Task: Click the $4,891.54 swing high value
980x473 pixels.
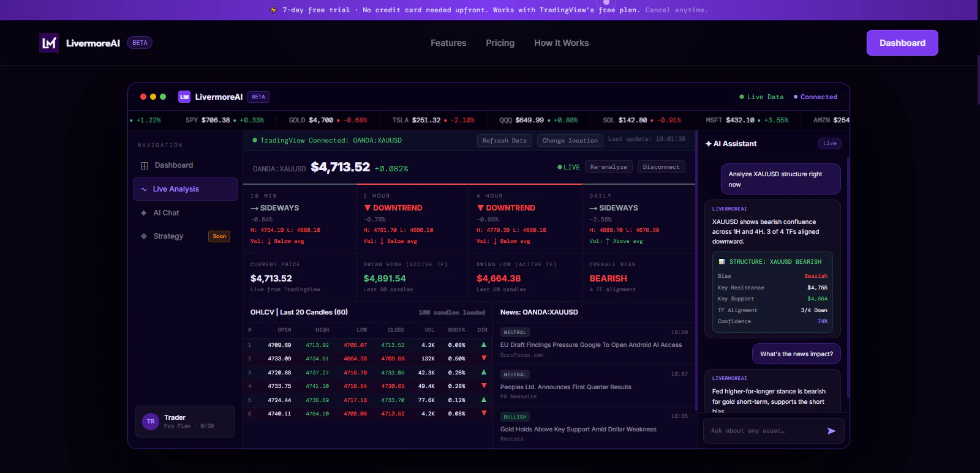Action: click(385, 278)
